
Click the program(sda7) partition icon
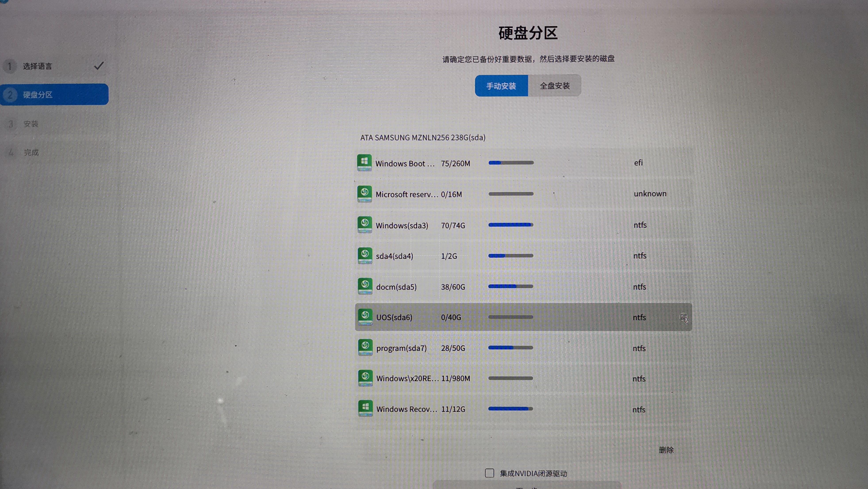pos(365,347)
